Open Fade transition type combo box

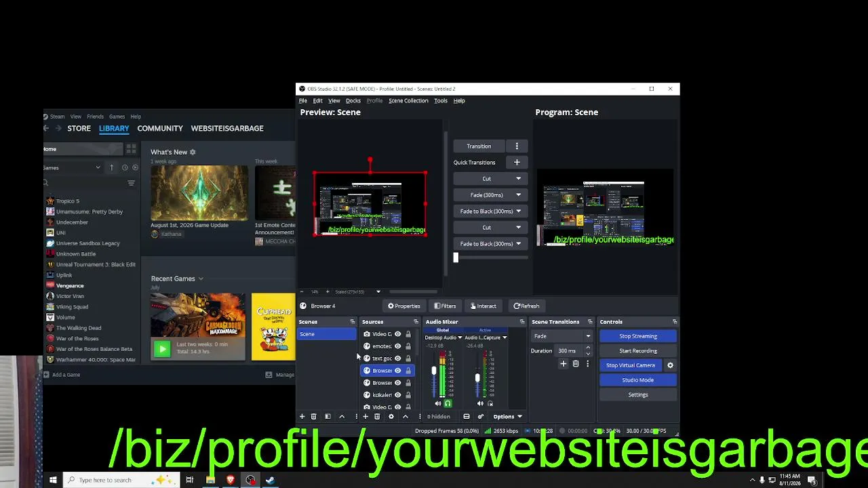(x=561, y=336)
